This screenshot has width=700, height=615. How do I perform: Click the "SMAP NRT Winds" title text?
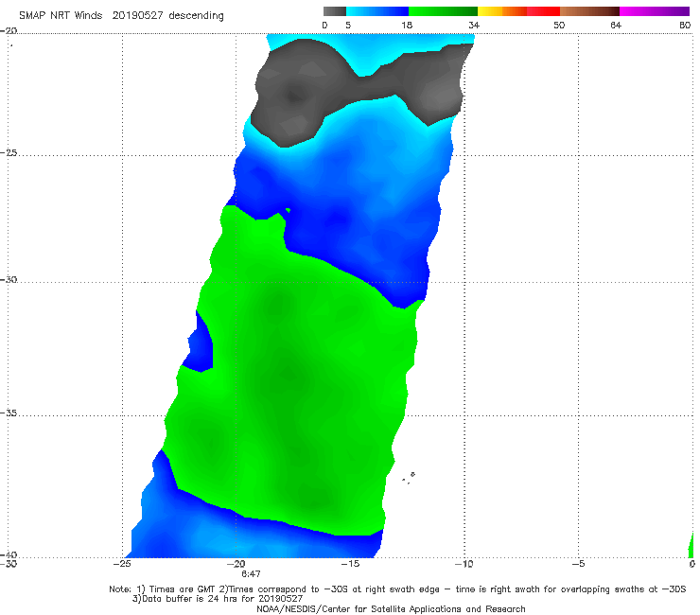coord(61,16)
